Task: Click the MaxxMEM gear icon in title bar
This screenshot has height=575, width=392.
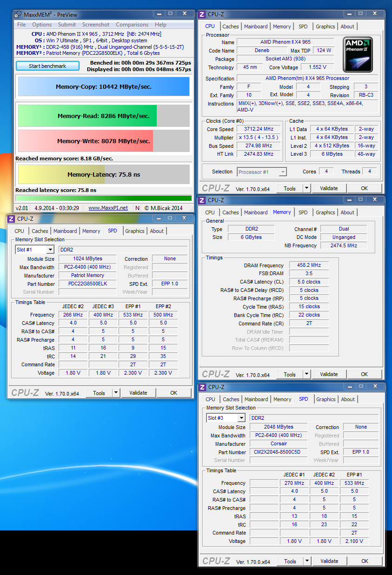Action: 18,14
